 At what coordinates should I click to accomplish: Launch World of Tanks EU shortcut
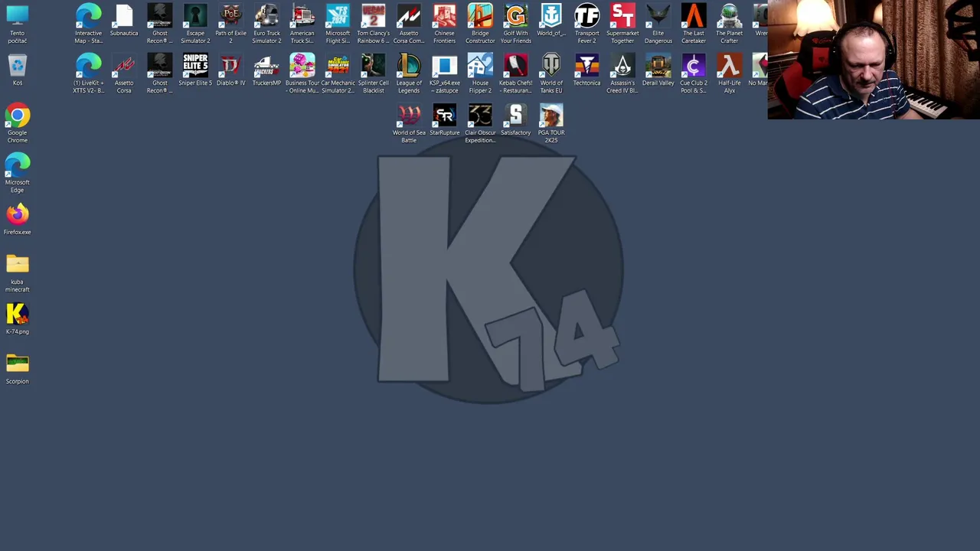[x=551, y=73]
